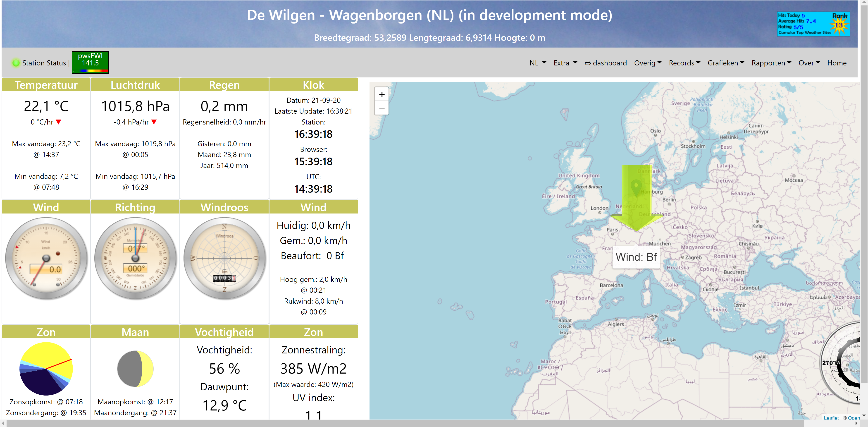The width and height of the screenshot is (868, 427).
Task: Click the green Station Status indicator
Action: tap(16, 63)
